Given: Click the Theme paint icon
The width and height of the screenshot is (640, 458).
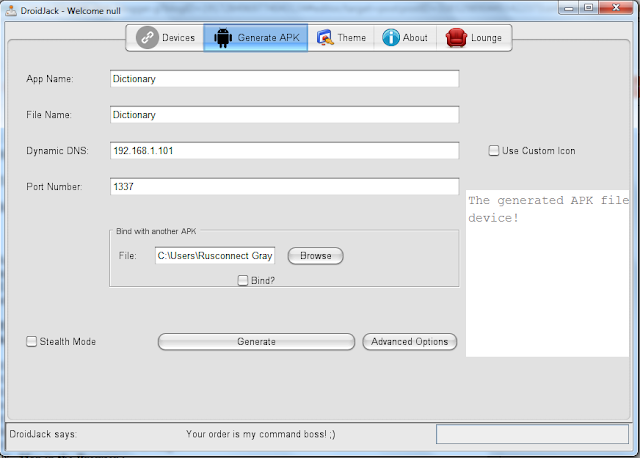Looking at the screenshot, I should pos(325,38).
